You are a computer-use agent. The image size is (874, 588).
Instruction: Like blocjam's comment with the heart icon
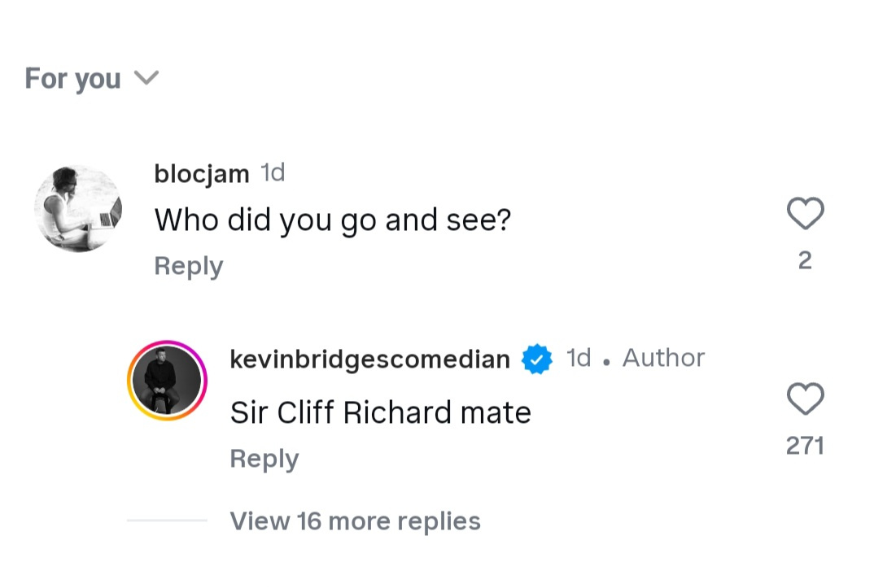(805, 213)
